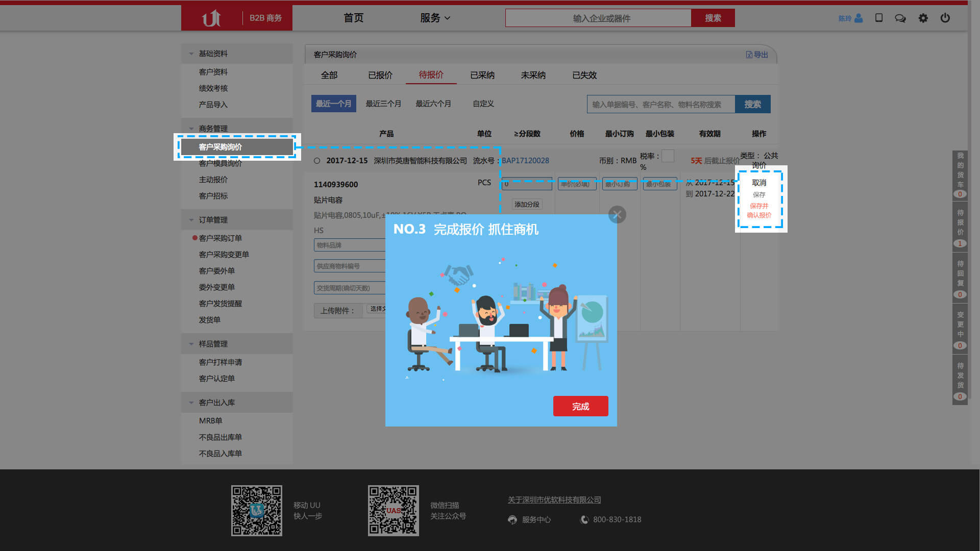The height and width of the screenshot is (551, 980).
Task: Open the chat messages icon
Action: tap(900, 18)
